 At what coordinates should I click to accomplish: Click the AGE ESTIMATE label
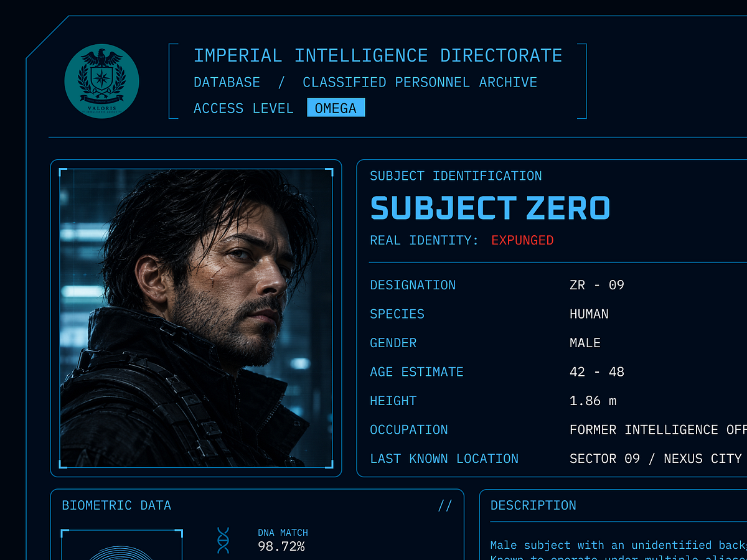point(416,372)
